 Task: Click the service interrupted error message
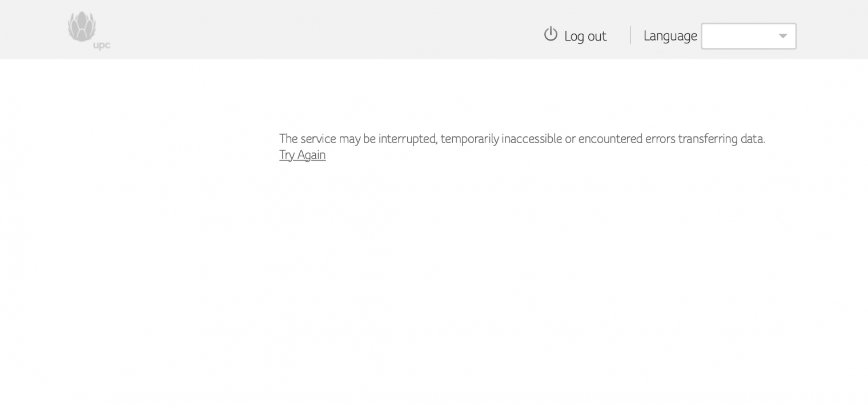pyautogui.click(x=521, y=139)
